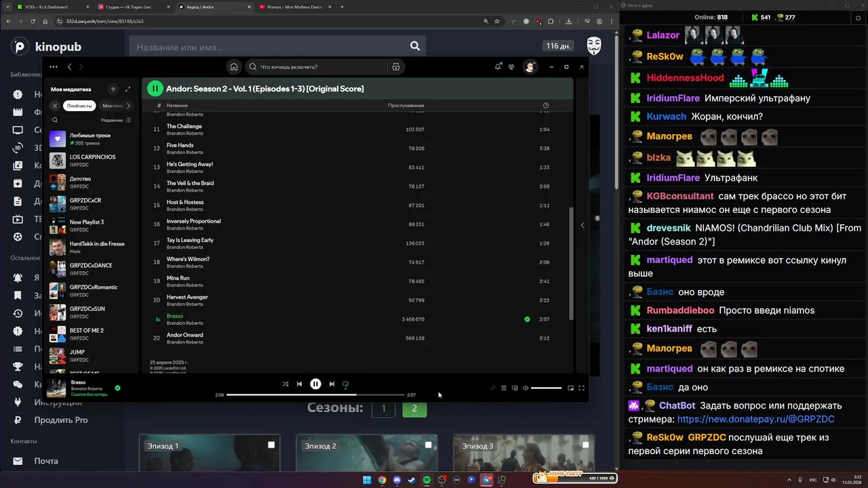Go back in Spotify navigation
Screen dimensions: 868x488
click(69, 66)
